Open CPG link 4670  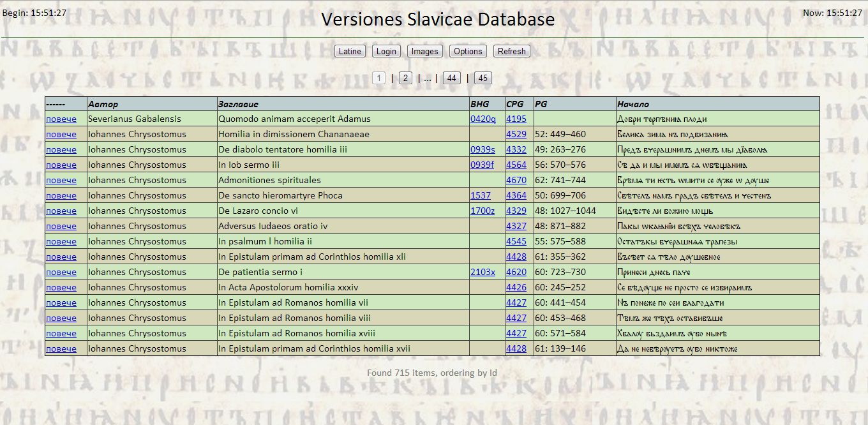(516, 180)
